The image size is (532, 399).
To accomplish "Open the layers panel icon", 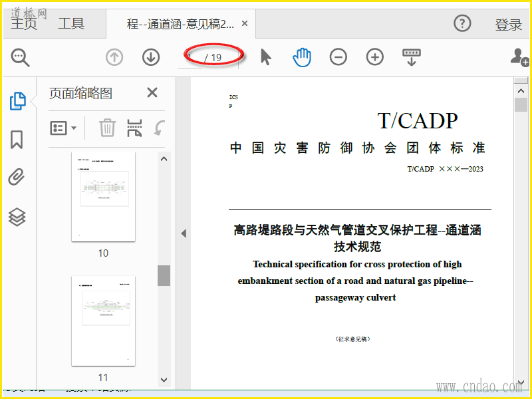I will pos(17,217).
